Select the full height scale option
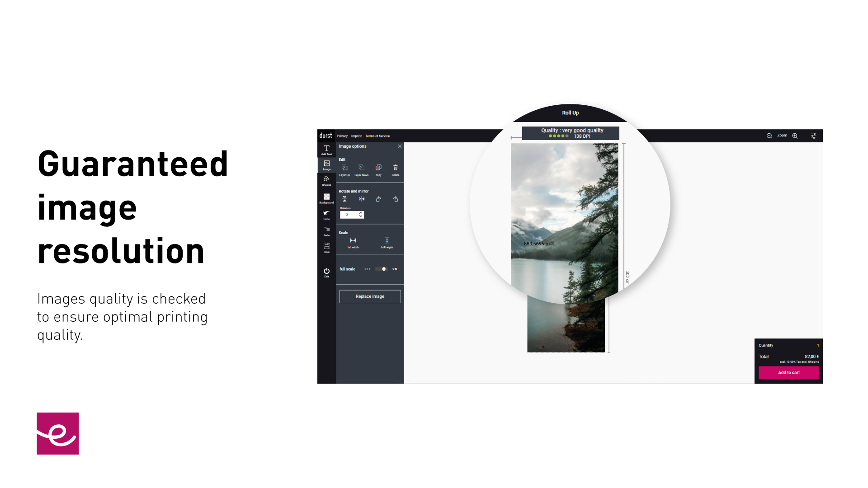The height and width of the screenshot is (488, 868). (387, 243)
